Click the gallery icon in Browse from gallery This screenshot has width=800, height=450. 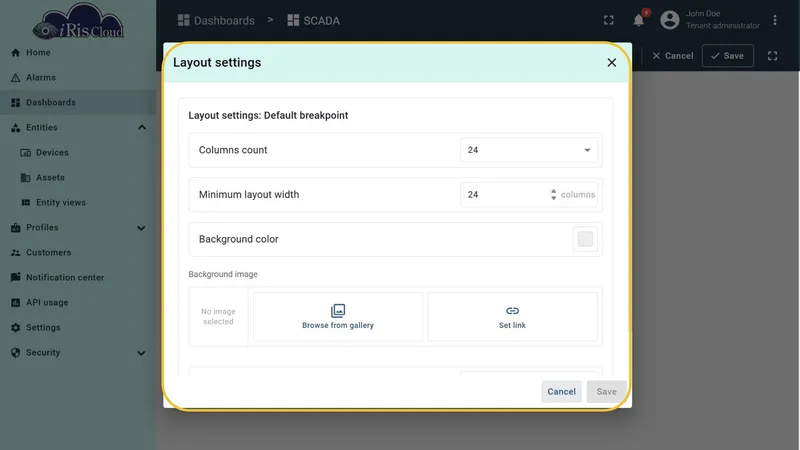tap(338, 311)
